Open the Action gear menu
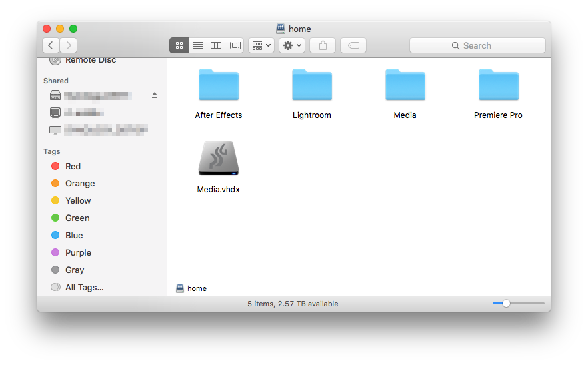 (x=292, y=45)
